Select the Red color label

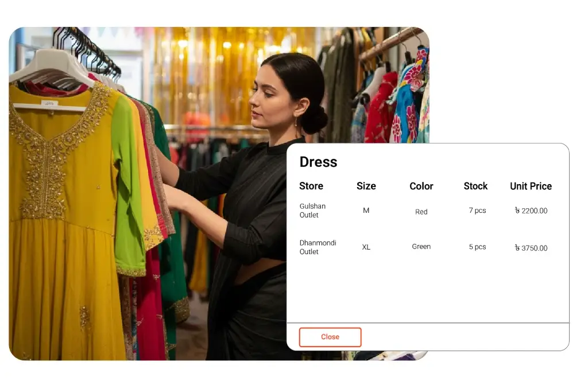click(421, 212)
